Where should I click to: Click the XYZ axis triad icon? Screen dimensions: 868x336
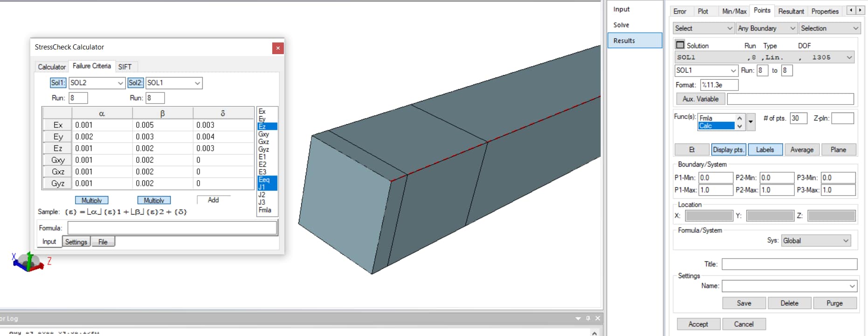click(28, 262)
